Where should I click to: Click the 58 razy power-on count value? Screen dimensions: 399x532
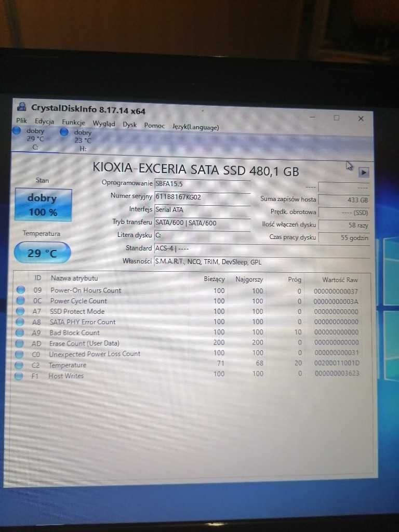[344, 225]
